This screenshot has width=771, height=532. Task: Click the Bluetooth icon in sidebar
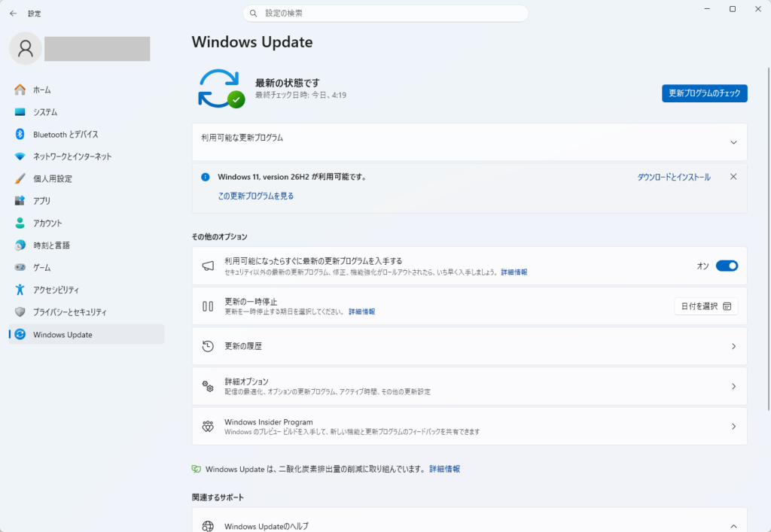click(x=20, y=134)
